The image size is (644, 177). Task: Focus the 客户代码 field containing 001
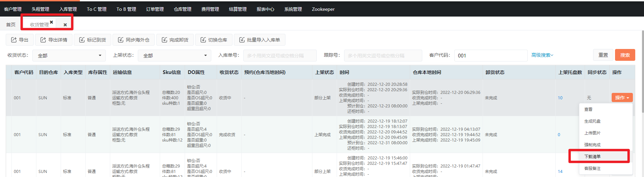click(x=491, y=55)
